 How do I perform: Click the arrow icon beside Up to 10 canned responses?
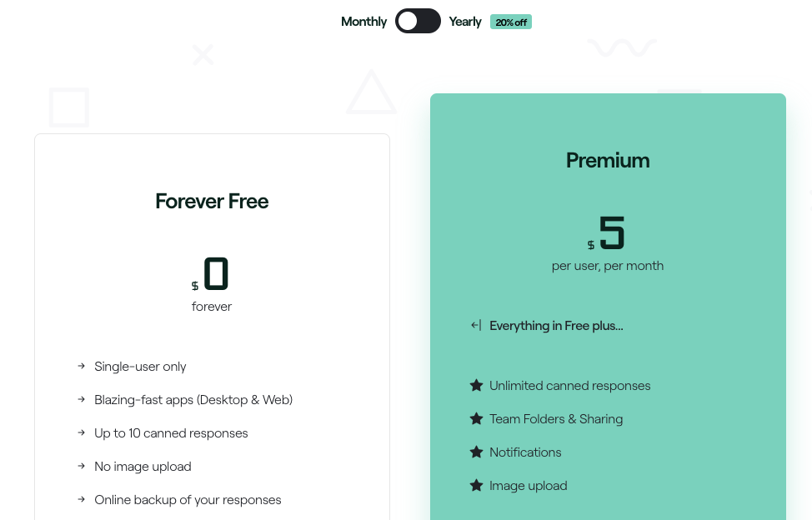pyautogui.click(x=81, y=433)
